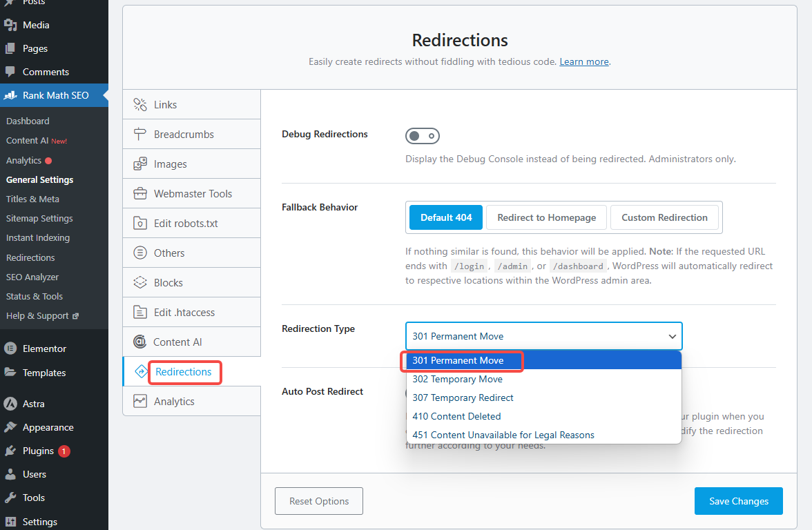Click the Reset Options button
Viewport: 812px width, 530px height.
click(x=319, y=501)
